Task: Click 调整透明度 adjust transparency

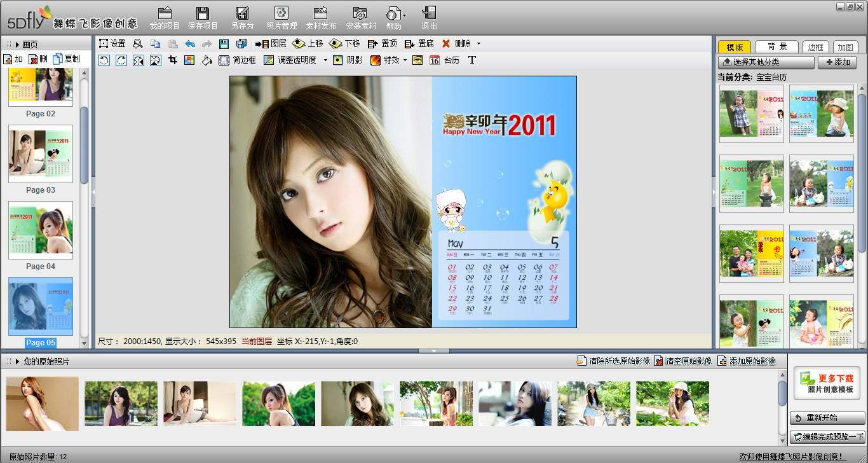Action: tap(290, 60)
